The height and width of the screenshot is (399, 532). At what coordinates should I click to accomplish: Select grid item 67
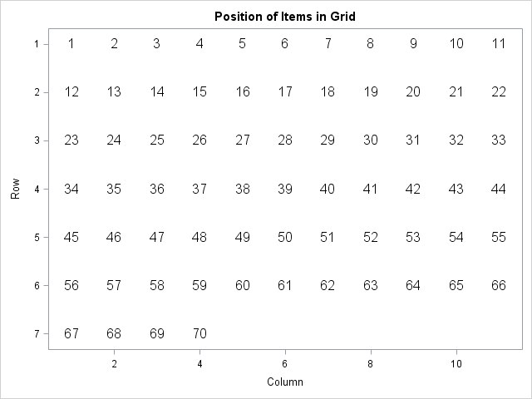[71, 333]
